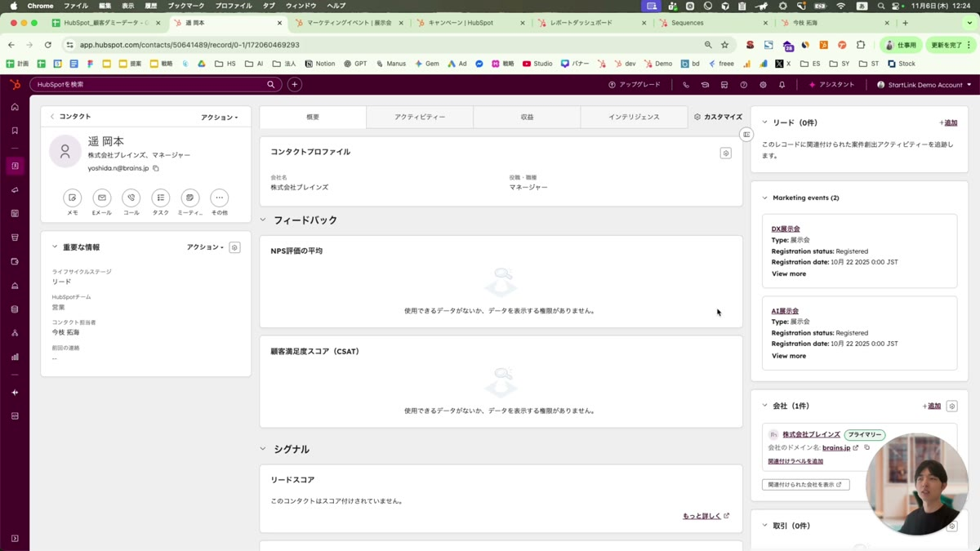This screenshot has height=551, width=980.
Task: Click the HubSpotを検索 search field
Action: click(151, 84)
